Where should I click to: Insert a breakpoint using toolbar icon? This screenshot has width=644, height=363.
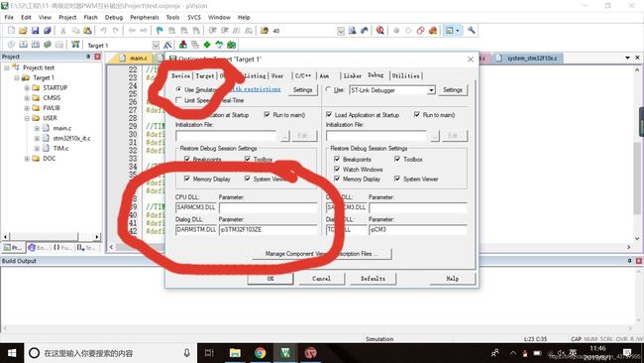pyautogui.click(x=396, y=31)
